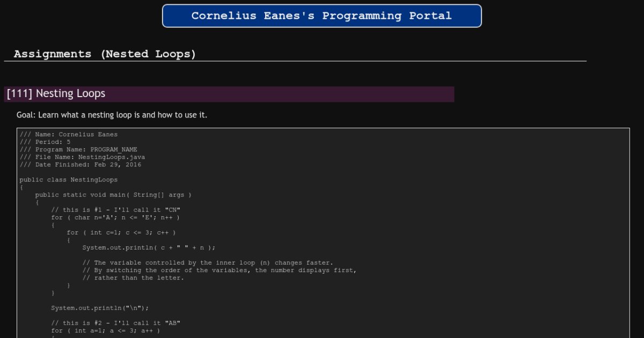This screenshot has height=338, width=644.
Task: Select the [111] Nesting Loops title bar
Action: coord(229,94)
